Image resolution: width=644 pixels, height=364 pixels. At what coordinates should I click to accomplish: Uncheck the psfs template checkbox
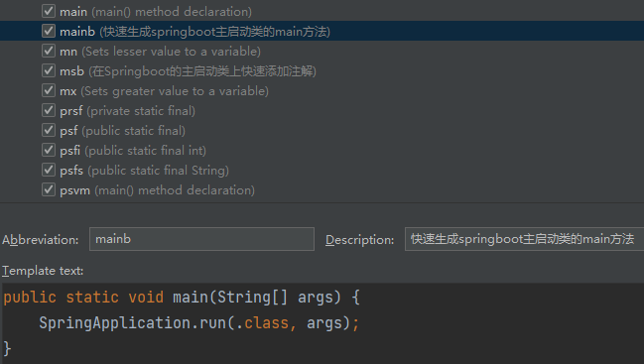(x=49, y=170)
